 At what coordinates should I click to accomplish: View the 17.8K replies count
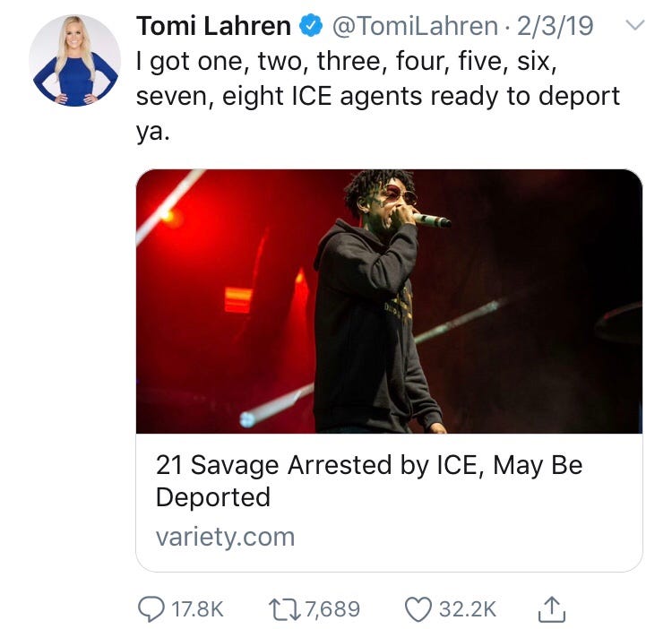pyautogui.click(x=196, y=609)
